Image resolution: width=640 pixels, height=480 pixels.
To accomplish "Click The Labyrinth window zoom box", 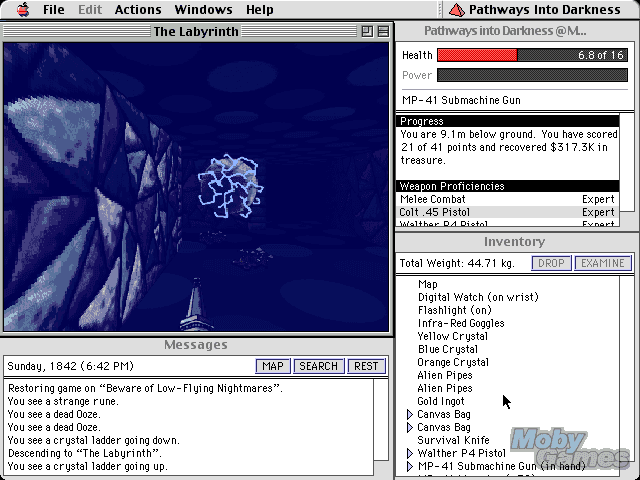I will [367, 31].
